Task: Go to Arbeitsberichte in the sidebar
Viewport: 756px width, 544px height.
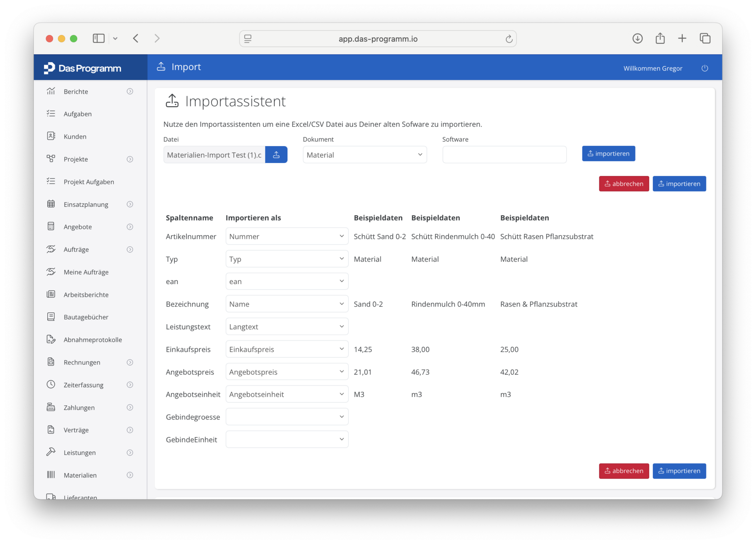Action: [86, 295]
